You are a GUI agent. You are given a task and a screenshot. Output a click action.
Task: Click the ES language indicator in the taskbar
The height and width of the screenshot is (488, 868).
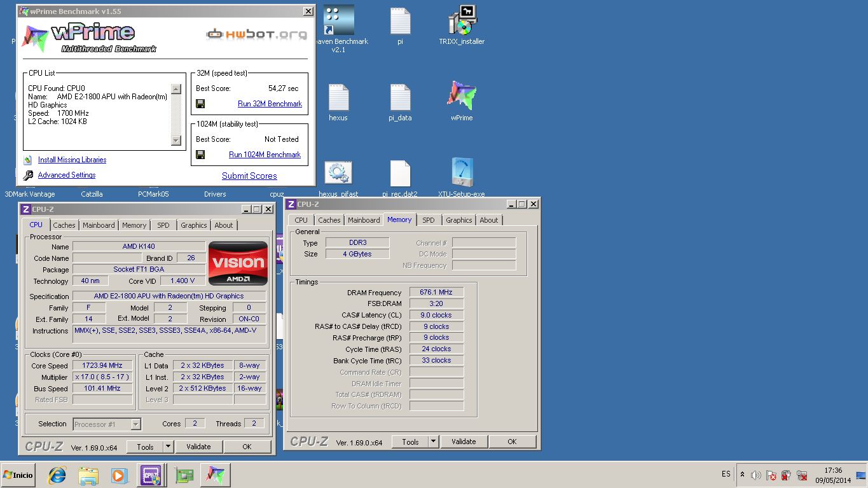pos(726,475)
